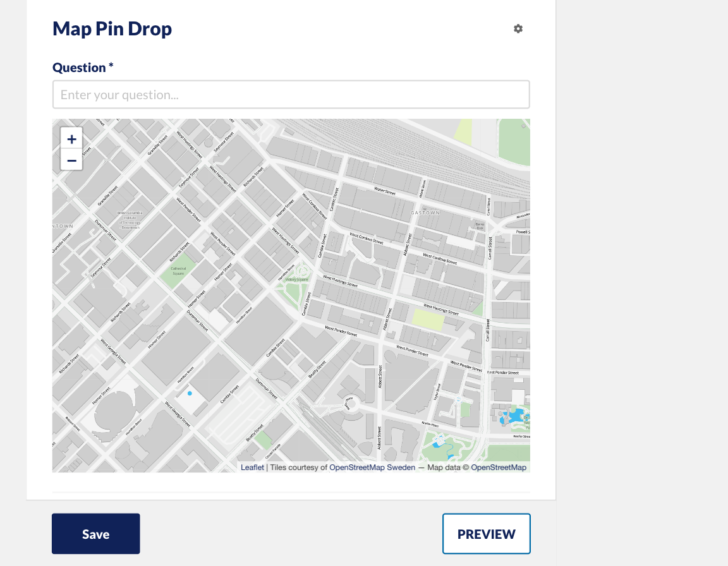Screen dimensions: 728x566
Task: Open the Leaflet attribution link
Action: point(252,467)
